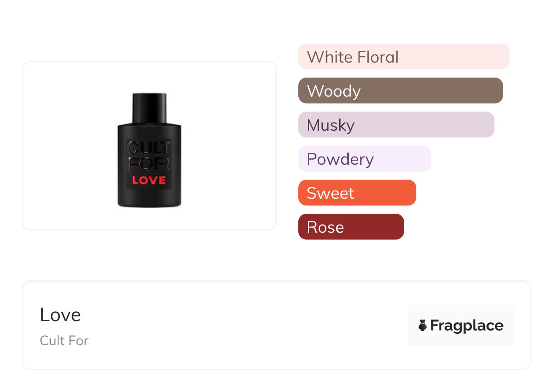
Task: Click the Fragplace wordmark text
Action: tap(467, 325)
